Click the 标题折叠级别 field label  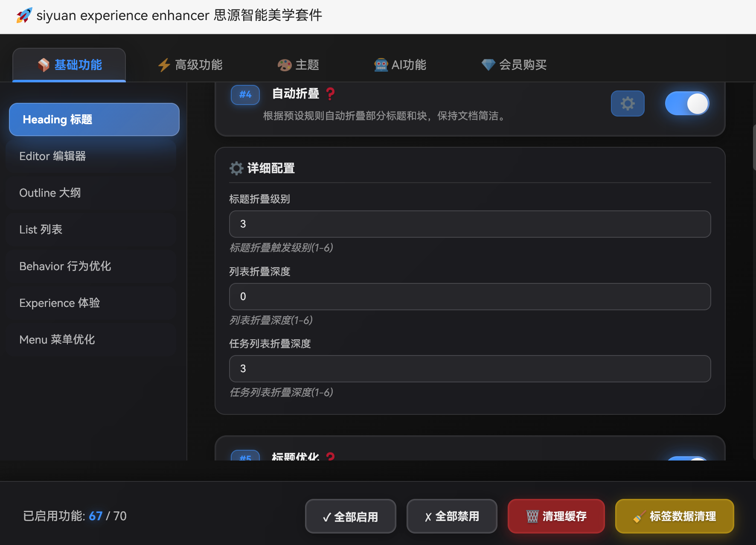tap(259, 199)
